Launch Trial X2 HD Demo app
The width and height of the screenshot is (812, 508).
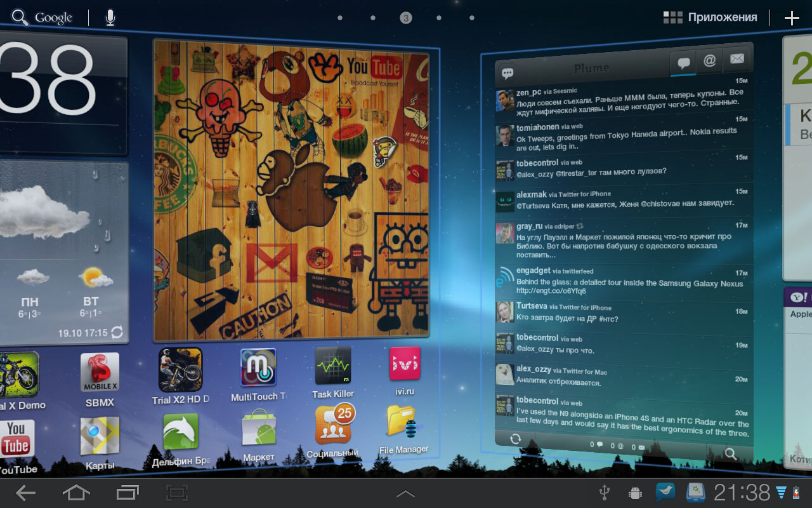point(180,376)
